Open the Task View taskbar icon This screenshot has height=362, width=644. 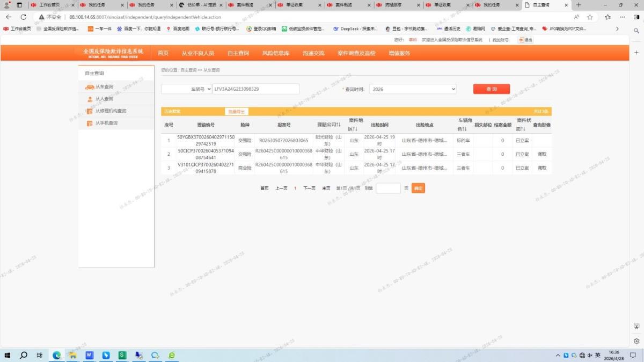[x=40, y=355]
